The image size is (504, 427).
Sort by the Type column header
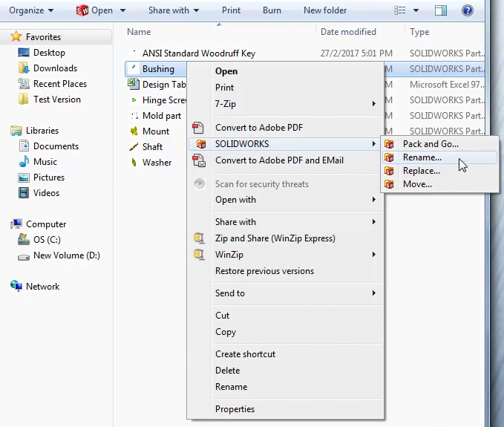click(x=419, y=32)
